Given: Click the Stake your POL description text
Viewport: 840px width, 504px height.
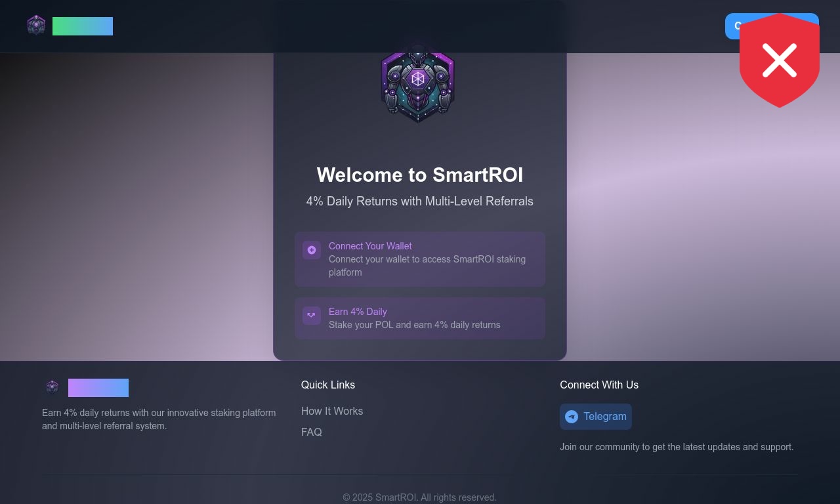Looking at the screenshot, I should [415, 325].
